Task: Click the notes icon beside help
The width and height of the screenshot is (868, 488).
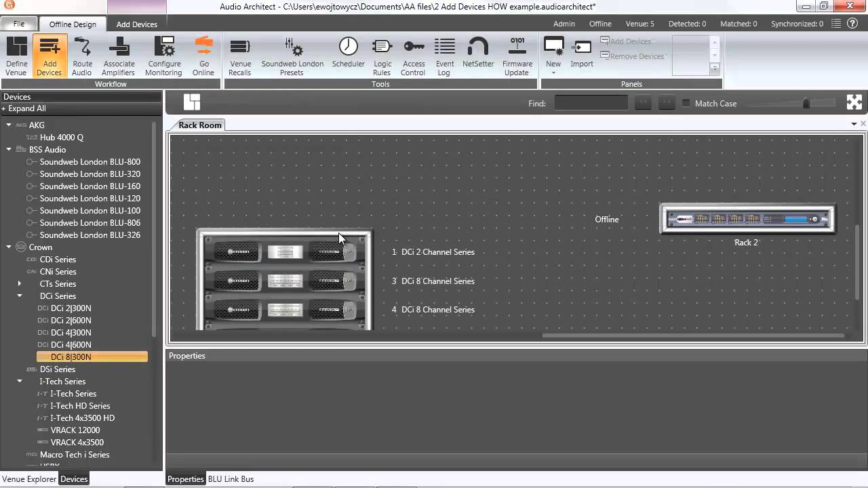Action: point(835,24)
